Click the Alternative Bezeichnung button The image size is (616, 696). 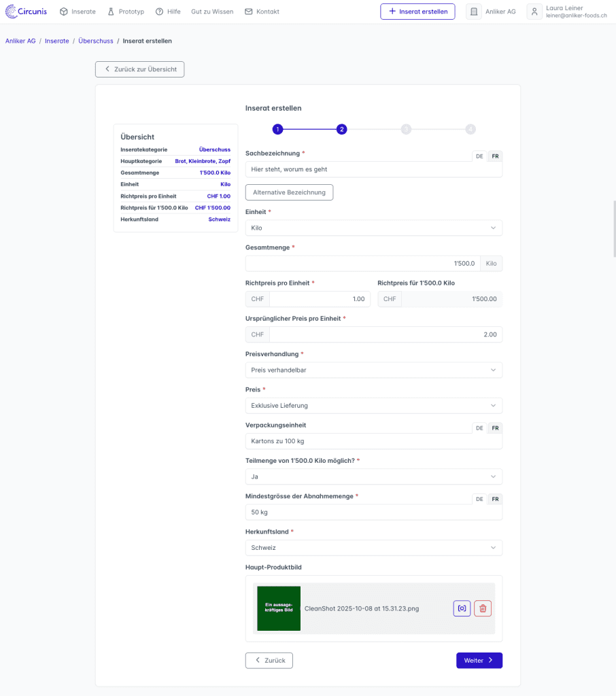click(289, 192)
